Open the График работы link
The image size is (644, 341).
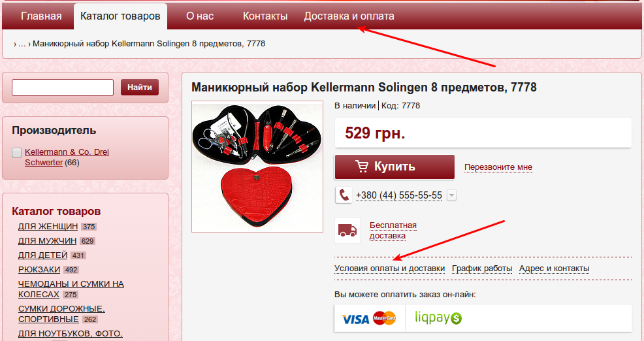click(482, 268)
